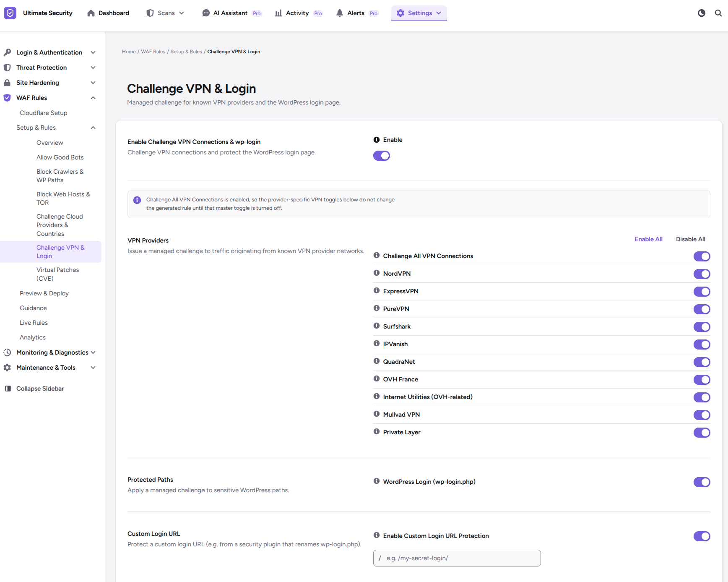Open Virtual Patches (CVE) page

point(58,274)
